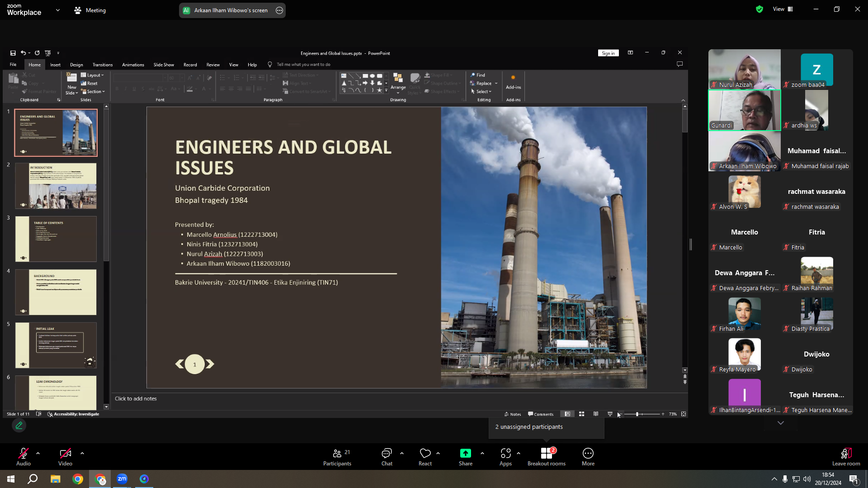Click the green Share button
The width and height of the screenshot is (868, 488).
pos(466,457)
